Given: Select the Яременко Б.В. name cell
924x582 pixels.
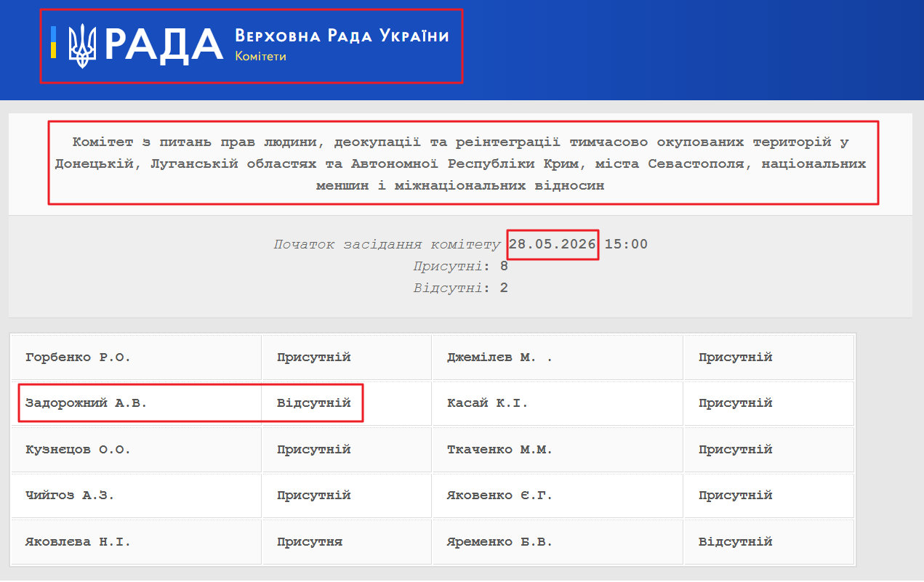Looking at the screenshot, I should [558, 541].
